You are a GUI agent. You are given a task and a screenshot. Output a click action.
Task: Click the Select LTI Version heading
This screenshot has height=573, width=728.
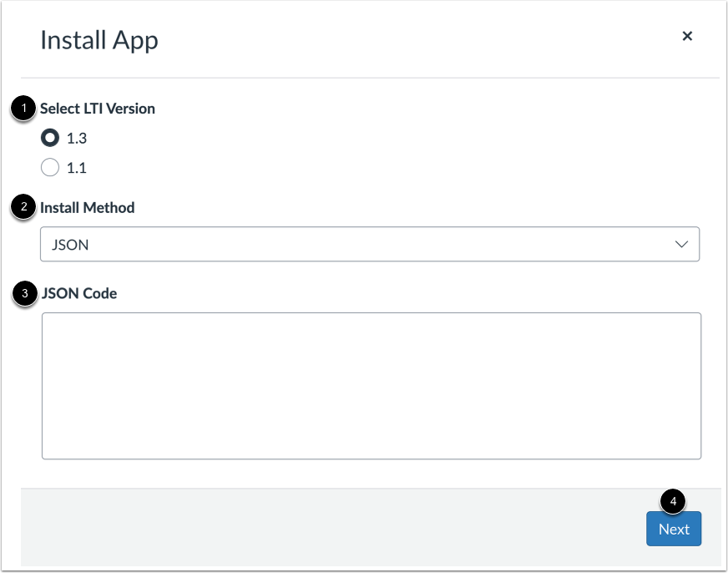point(96,109)
